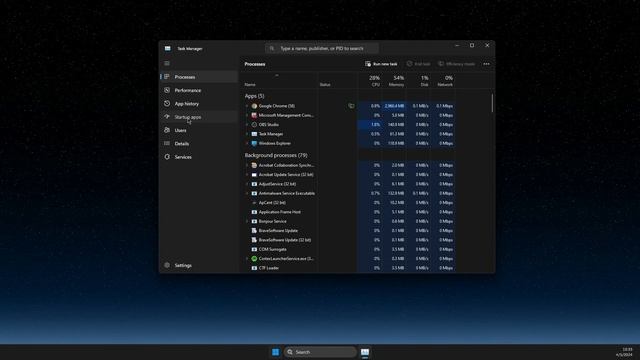The image size is (640, 360).
Task: Go to the Startup apps page
Action: 199,117
